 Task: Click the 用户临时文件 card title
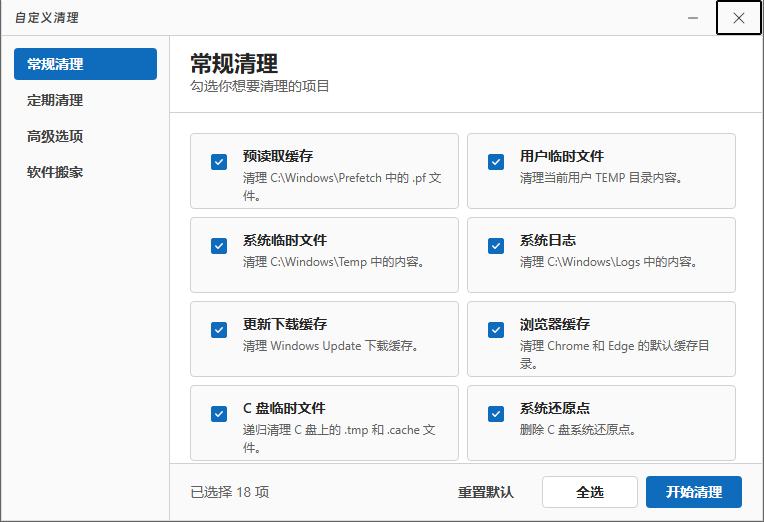pyautogui.click(x=561, y=156)
